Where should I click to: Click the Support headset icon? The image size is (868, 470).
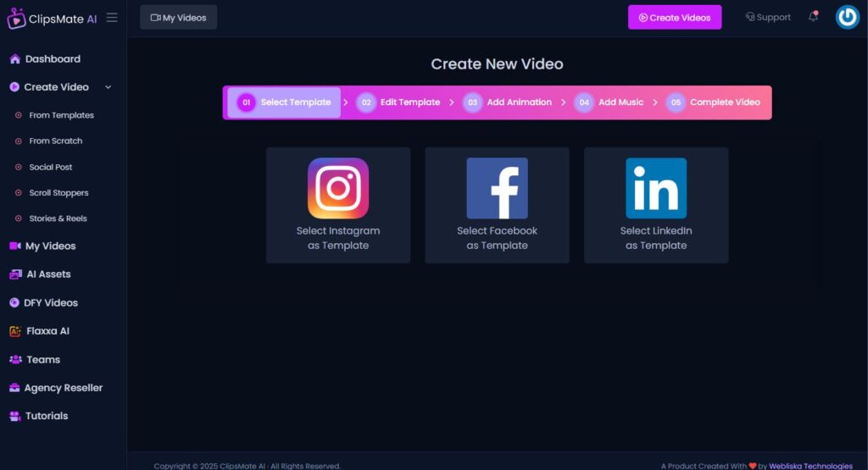click(750, 17)
